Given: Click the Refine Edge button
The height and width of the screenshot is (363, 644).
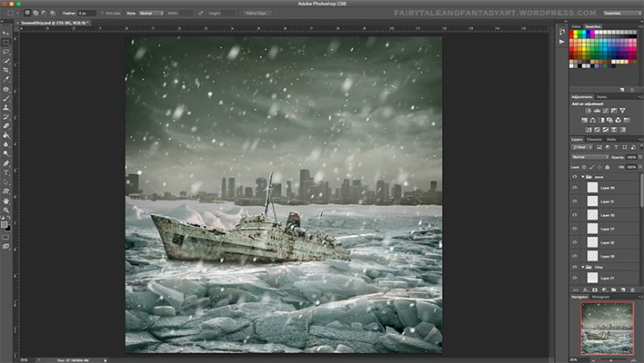Looking at the screenshot, I should coord(257,13).
